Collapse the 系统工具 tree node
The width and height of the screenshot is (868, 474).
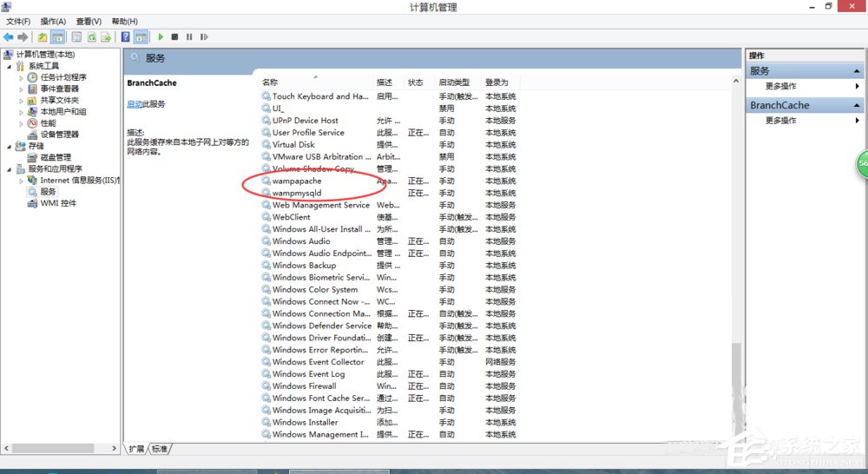click(x=10, y=66)
